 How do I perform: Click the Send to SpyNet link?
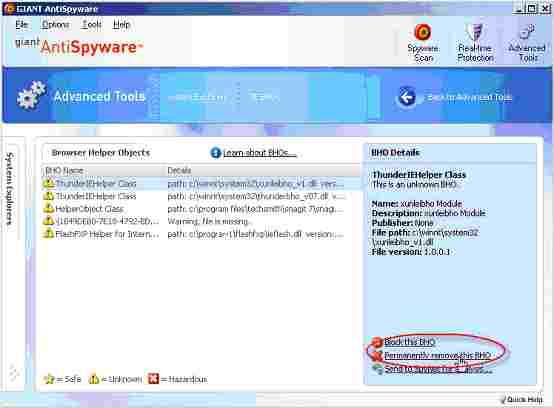[x=438, y=369]
